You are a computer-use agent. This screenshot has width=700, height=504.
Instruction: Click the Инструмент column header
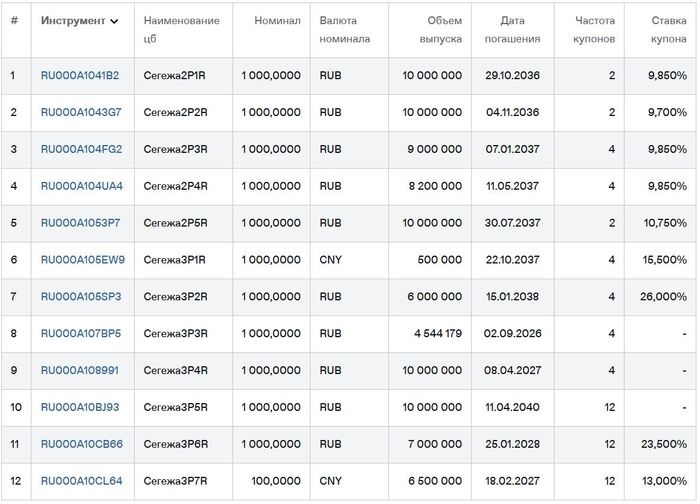(x=72, y=21)
